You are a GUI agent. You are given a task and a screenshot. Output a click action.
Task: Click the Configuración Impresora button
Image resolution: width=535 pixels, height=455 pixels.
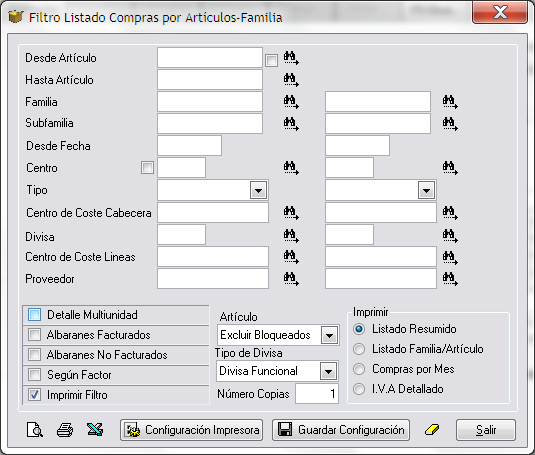tap(191, 430)
